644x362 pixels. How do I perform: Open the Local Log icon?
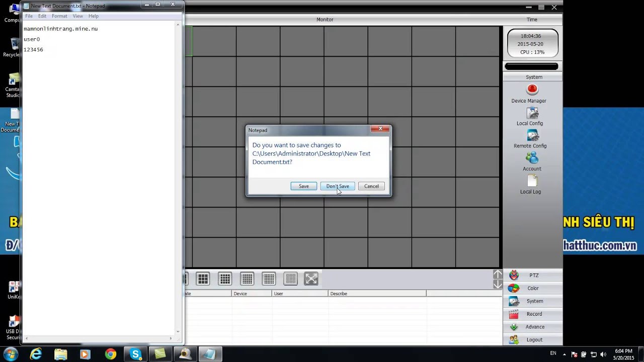click(532, 181)
